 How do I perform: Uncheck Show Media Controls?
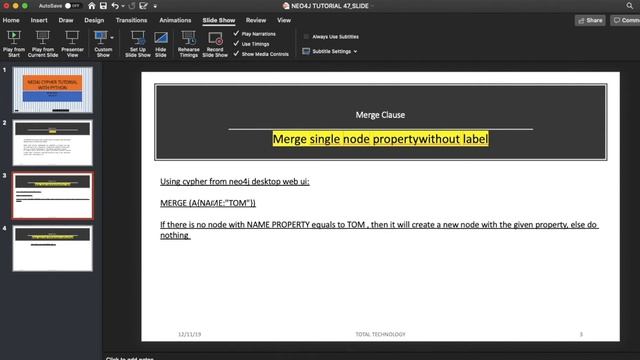tap(236, 53)
